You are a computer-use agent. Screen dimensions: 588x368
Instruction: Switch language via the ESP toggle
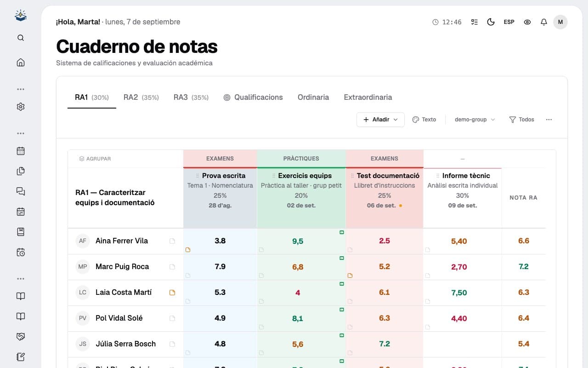(x=509, y=22)
